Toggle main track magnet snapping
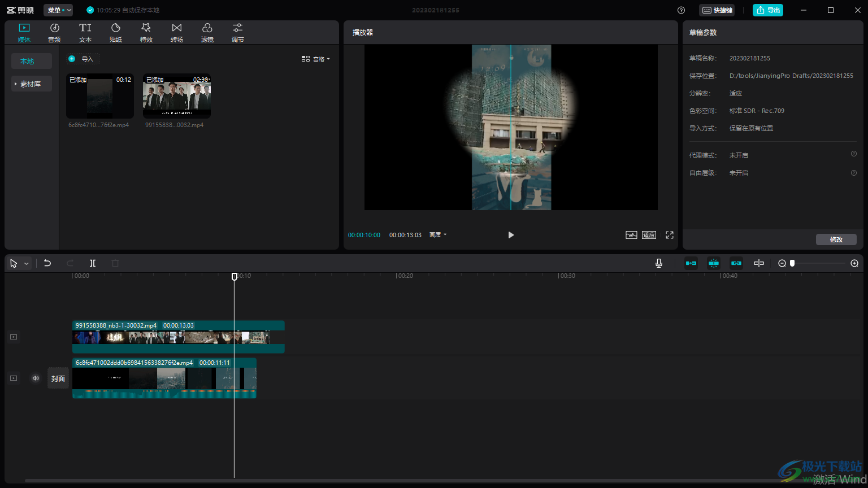The width and height of the screenshot is (868, 488). coord(691,263)
